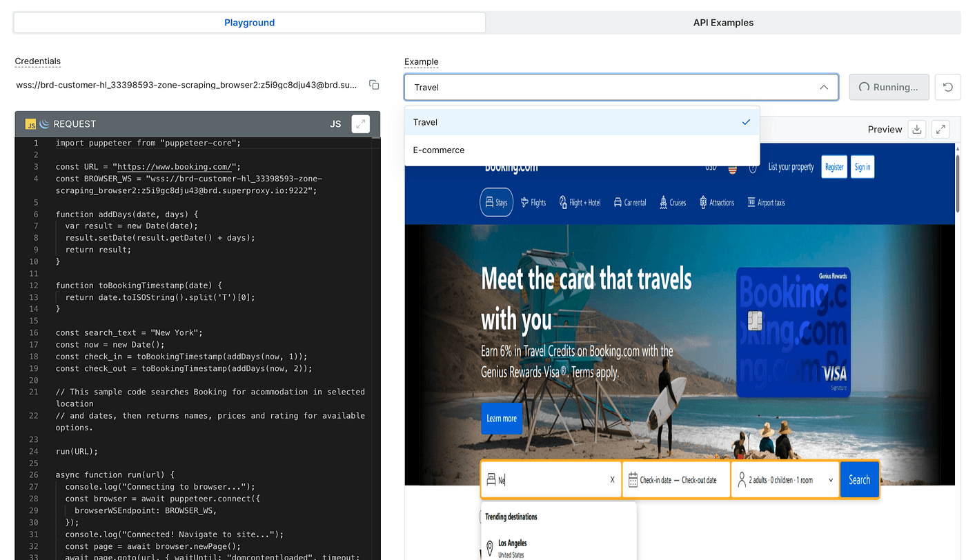The image size is (966, 560).
Task: Click the Attractions icon on Booking nav
Action: [x=703, y=203]
